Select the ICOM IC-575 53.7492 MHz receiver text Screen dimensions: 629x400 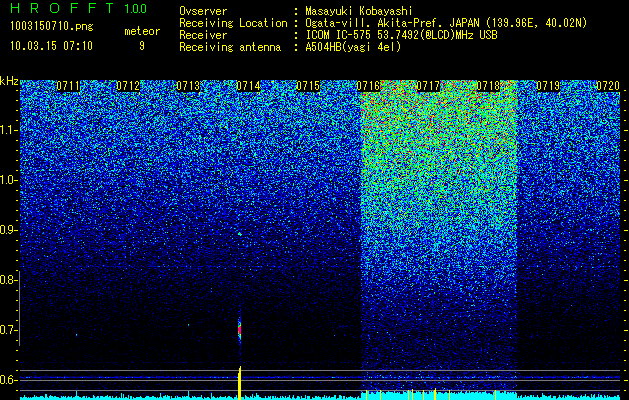click(401, 35)
